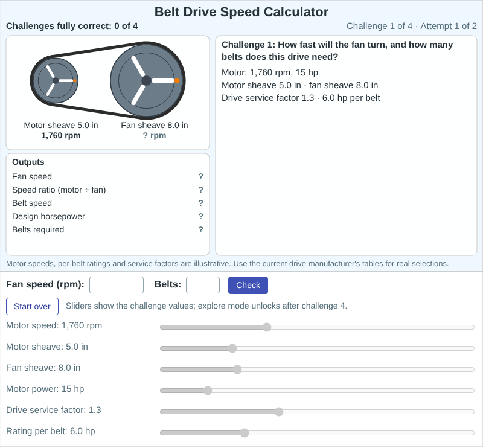Image resolution: width=483 pixels, height=448 pixels.
Task: Click the 'Sliders show the challenge values' hint text
Action: coord(206,306)
